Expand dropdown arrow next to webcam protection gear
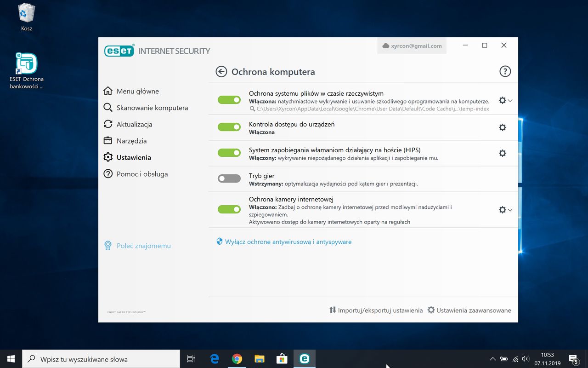This screenshot has height=368, width=588. [x=510, y=210]
